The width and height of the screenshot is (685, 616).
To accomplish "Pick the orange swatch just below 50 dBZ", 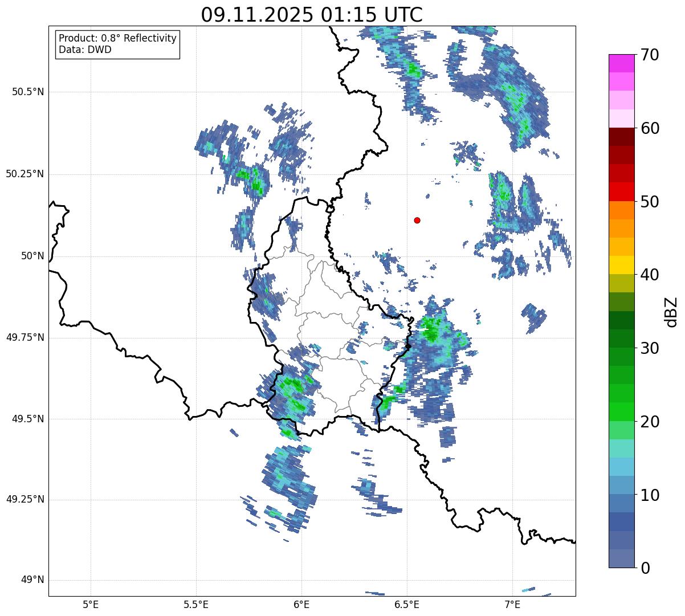I will tap(622, 210).
